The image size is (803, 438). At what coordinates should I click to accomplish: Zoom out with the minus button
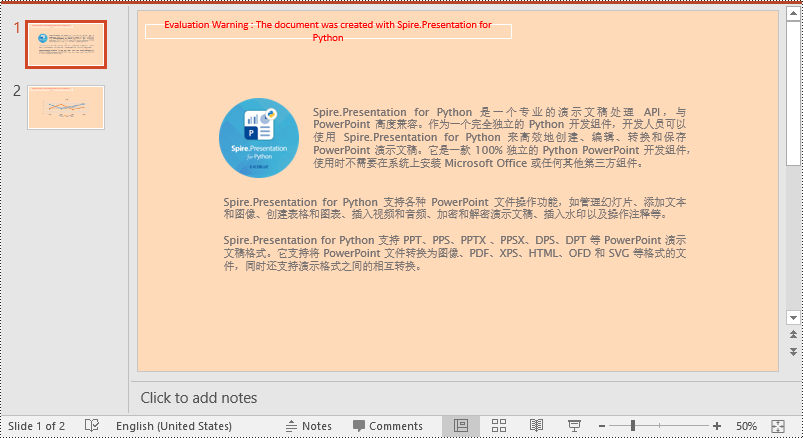coord(602,426)
